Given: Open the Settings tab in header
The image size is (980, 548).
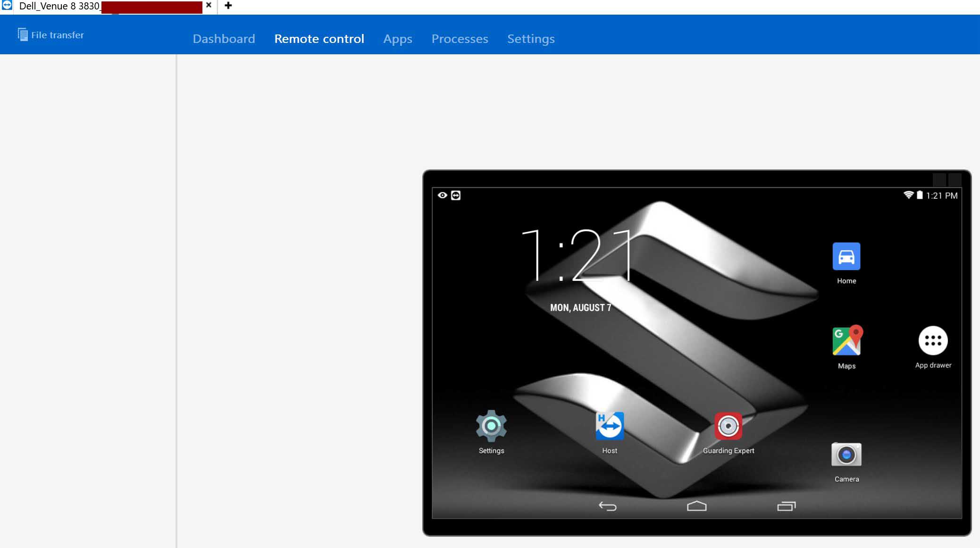Looking at the screenshot, I should click(x=530, y=39).
